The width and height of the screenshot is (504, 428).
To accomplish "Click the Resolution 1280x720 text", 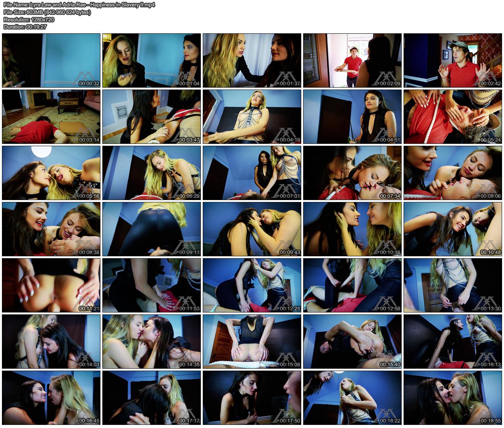I will tap(29, 19).
